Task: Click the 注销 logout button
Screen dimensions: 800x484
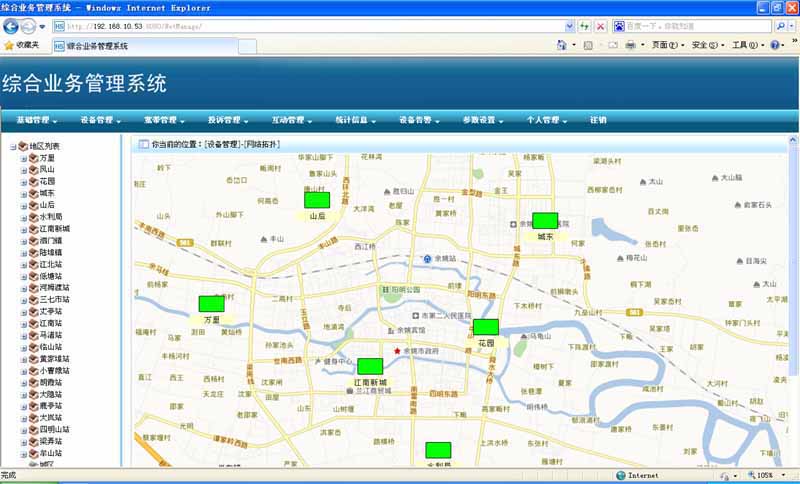Action: [x=597, y=119]
